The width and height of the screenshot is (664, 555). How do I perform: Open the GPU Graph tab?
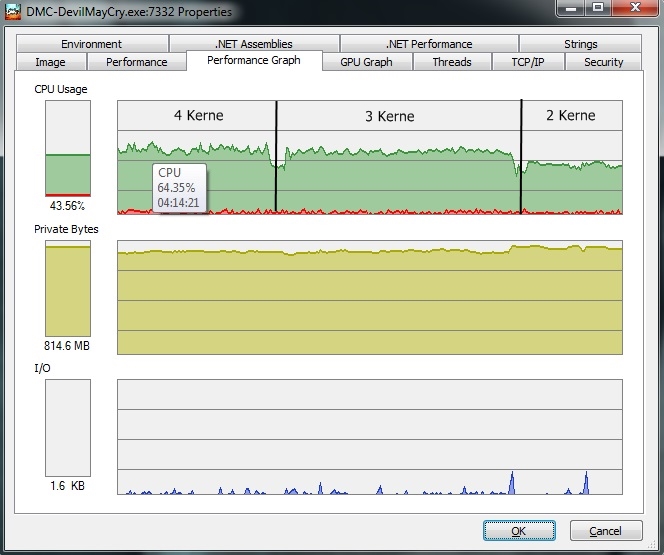(367, 62)
